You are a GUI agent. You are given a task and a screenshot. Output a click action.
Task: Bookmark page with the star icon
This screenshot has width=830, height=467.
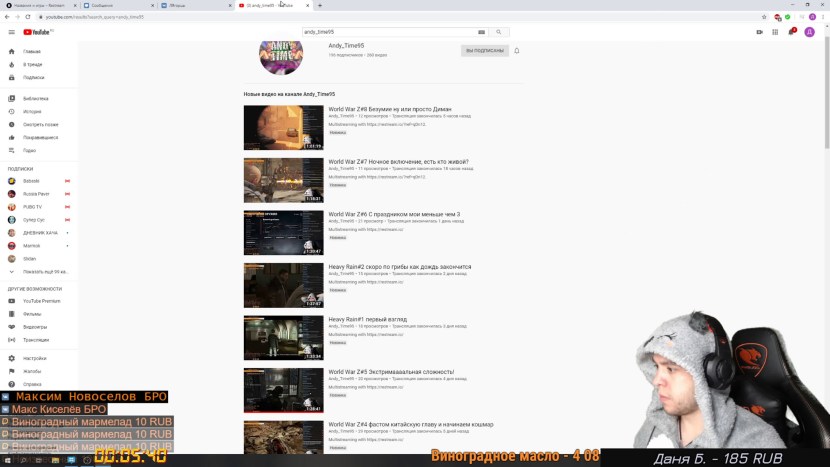point(764,17)
